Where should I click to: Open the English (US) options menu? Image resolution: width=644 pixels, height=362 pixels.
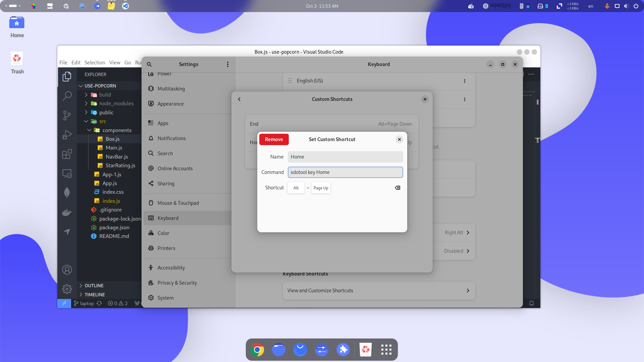[x=465, y=81]
